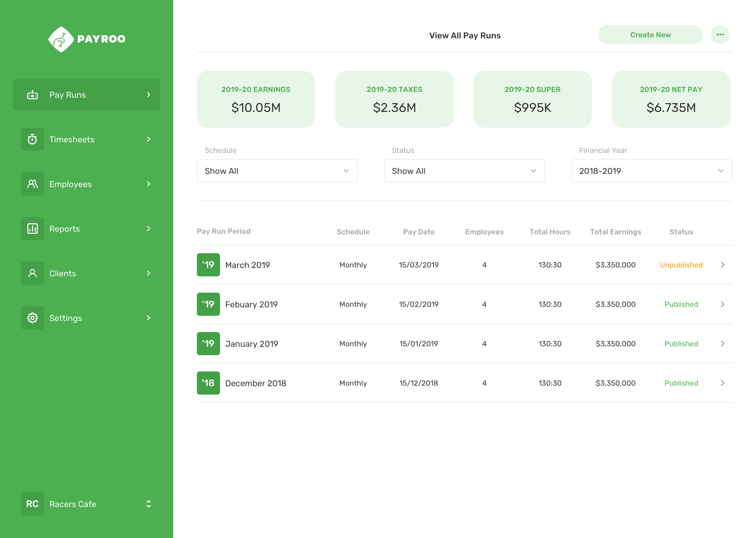This screenshot has height=538, width=756.
Task: Click the 2019-20 Net Pay summary card
Action: pos(671,99)
